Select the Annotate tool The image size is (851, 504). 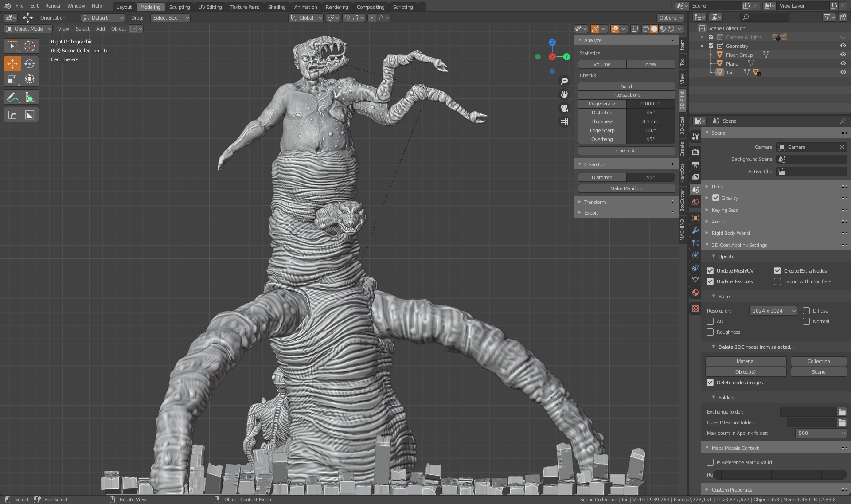[x=12, y=97]
